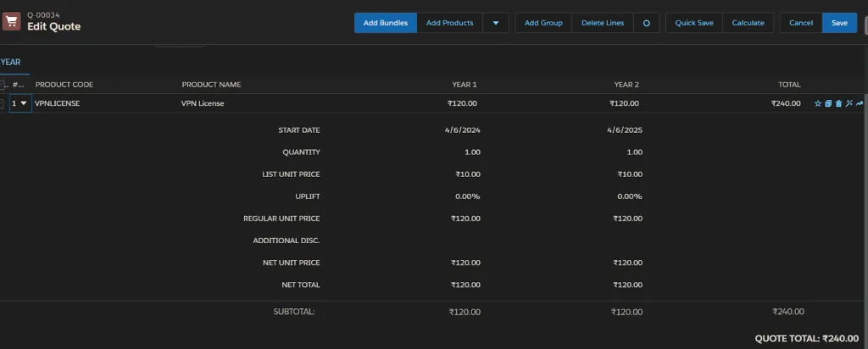Click the Q-00034 quote number
868x349 pixels.
[x=44, y=15]
